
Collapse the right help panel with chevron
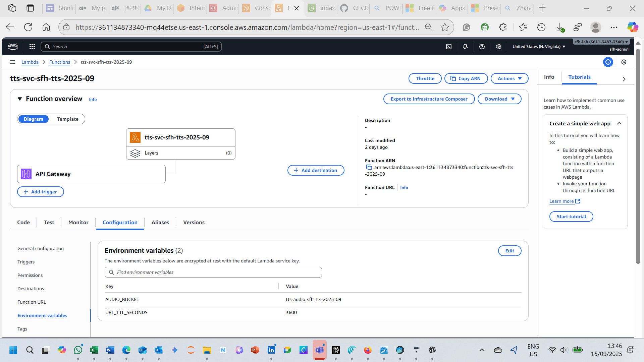[x=624, y=79]
